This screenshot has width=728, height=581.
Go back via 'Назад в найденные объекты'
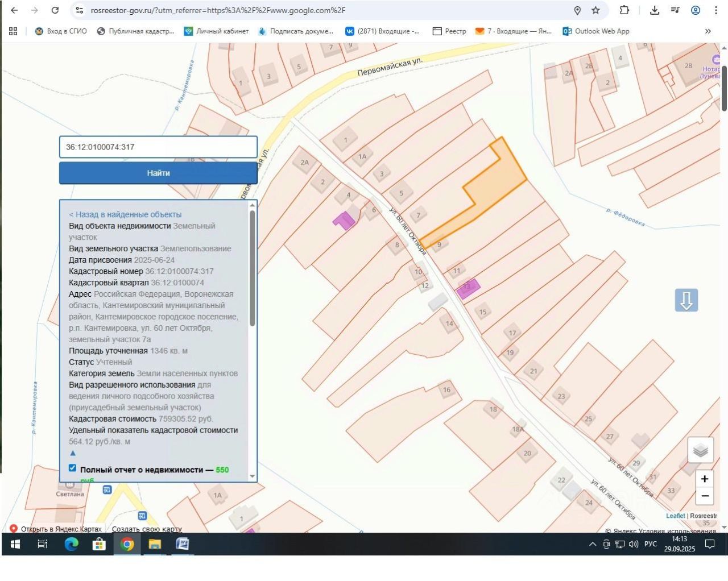125,214
